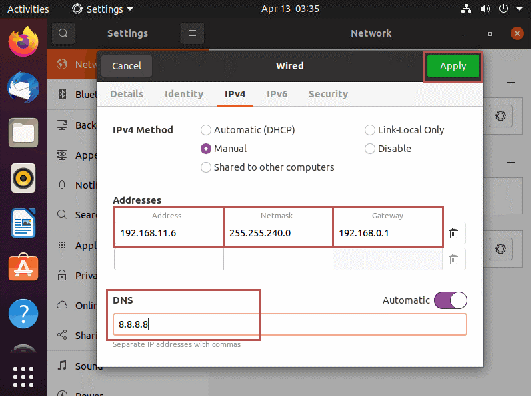Click the DNS field containing 8.8.8.8
This screenshot has width=532, height=397.
point(290,324)
